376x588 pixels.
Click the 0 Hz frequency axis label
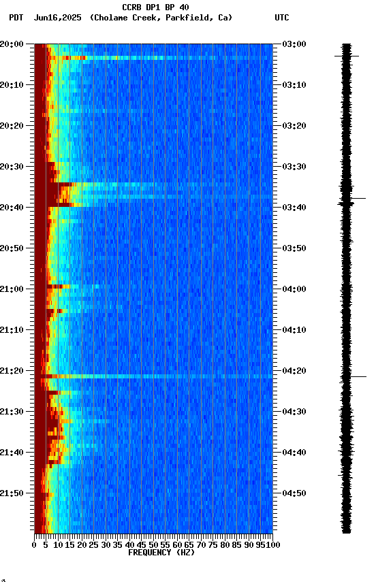pyautogui.click(x=34, y=545)
